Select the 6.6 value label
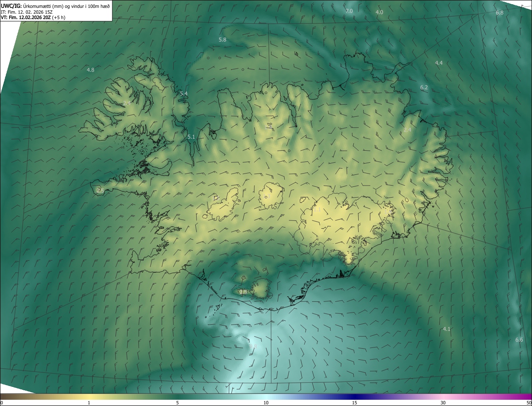Viewport: 532px width, 406px height. [519, 340]
